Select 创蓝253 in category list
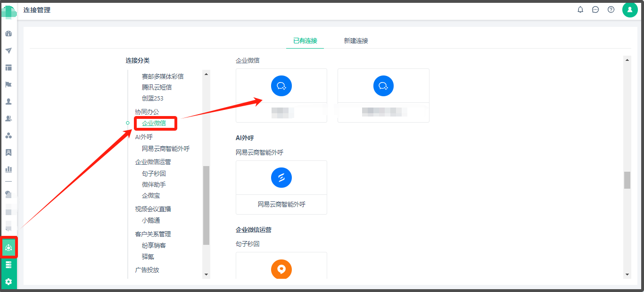The image size is (644, 292). pyautogui.click(x=153, y=98)
